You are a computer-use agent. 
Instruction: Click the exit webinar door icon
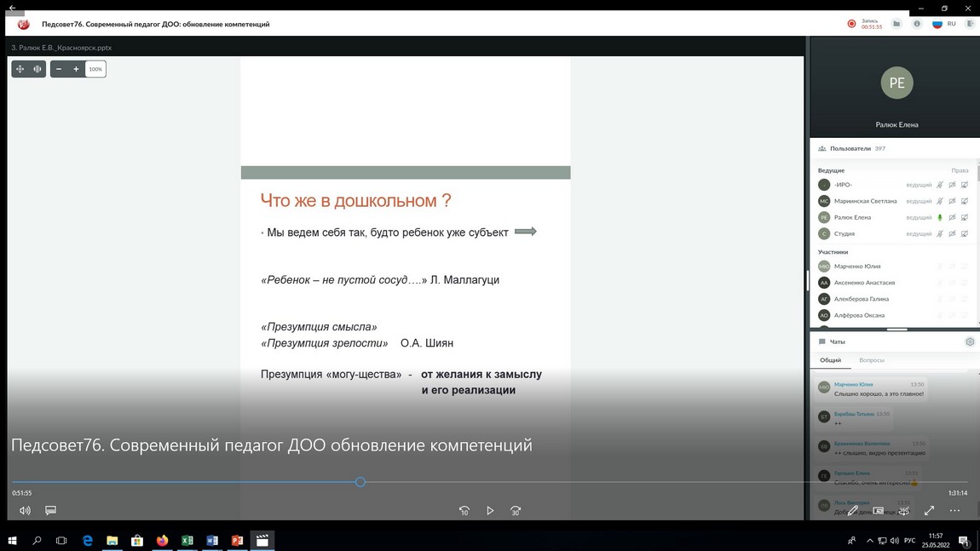970,24
